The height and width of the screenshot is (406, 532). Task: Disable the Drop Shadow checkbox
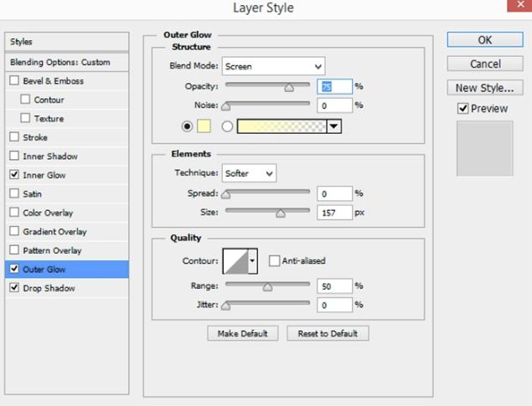point(14,288)
